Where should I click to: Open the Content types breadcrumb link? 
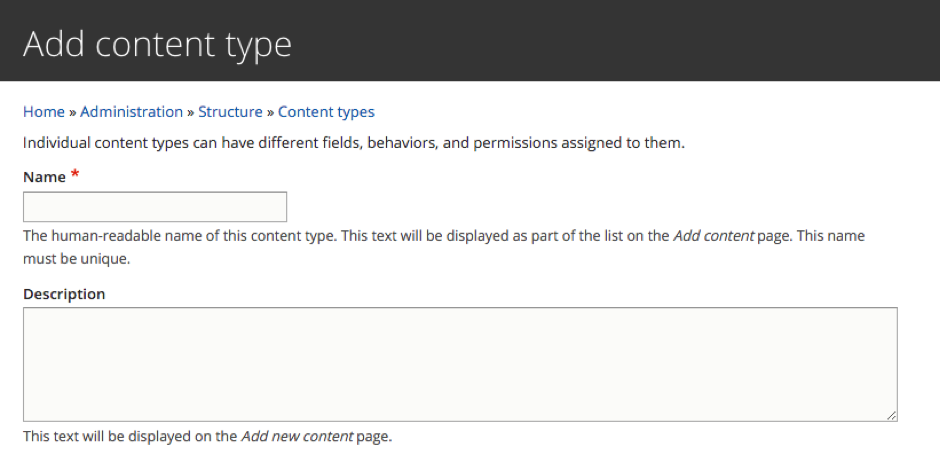[326, 112]
